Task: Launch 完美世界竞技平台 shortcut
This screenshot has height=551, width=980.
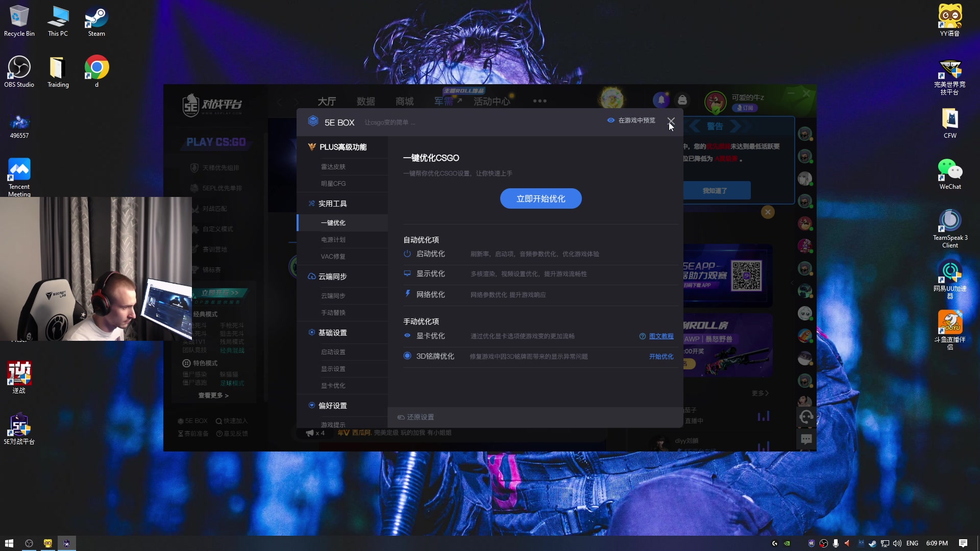Action: coord(950,77)
